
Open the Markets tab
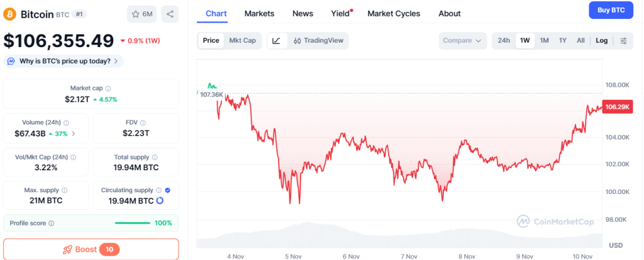259,13
